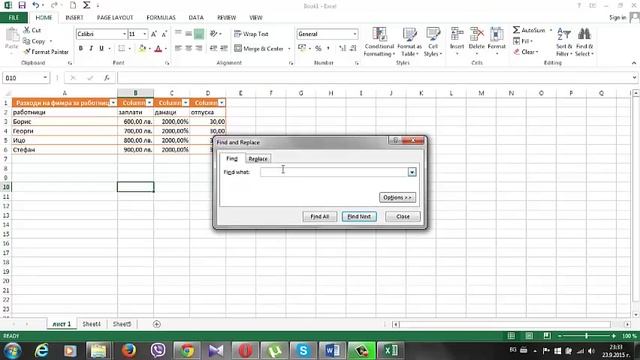Add a new sheet with plus icon

[156, 324]
